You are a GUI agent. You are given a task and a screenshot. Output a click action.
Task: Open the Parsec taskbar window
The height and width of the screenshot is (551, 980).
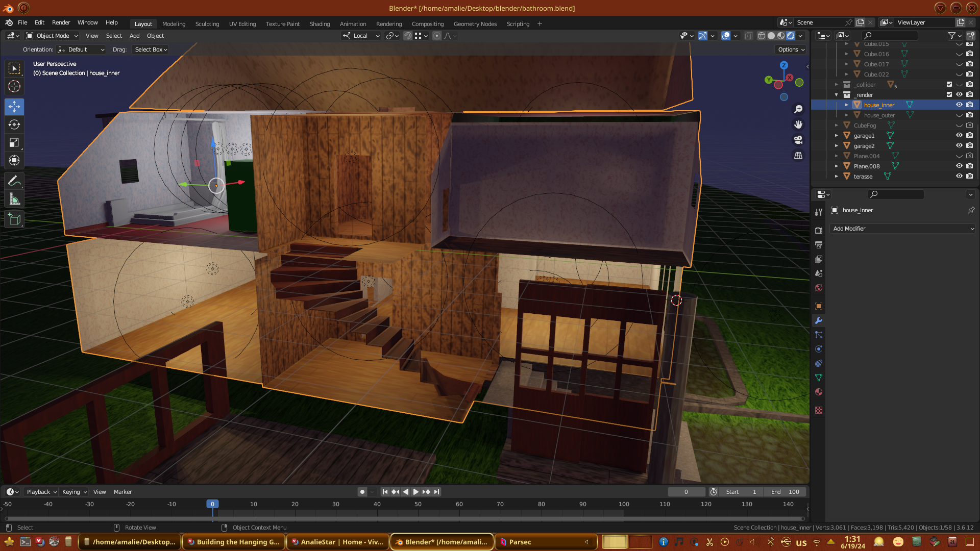tap(545, 542)
